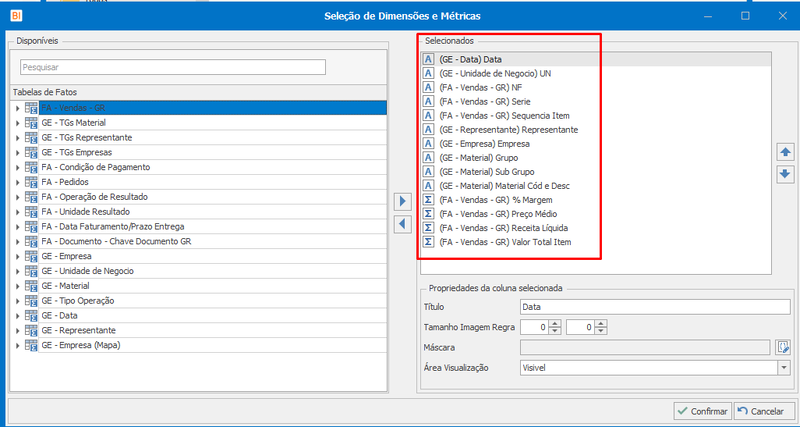This screenshot has height=427, width=800.
Task: Expand the GE - TGs Empresas node
Action: [17, 153]
